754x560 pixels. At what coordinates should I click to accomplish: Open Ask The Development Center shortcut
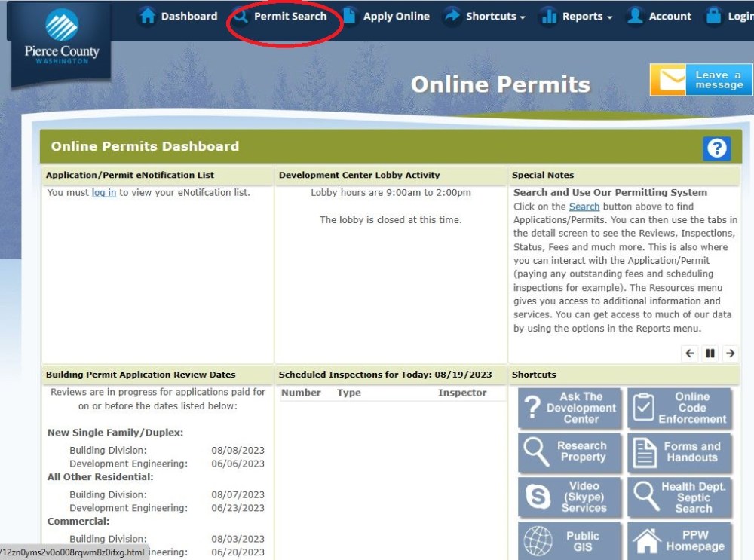click(570, 409)
